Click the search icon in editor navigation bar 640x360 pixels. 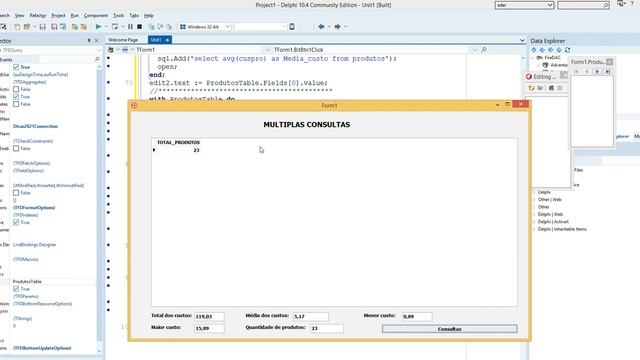[x=484, y=49]
